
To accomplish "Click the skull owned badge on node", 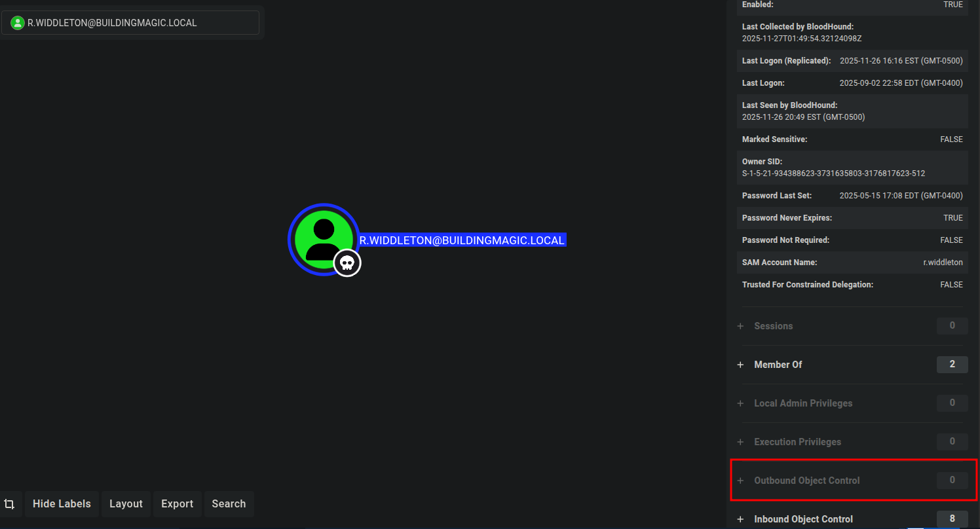I will (x=347, y=263).
